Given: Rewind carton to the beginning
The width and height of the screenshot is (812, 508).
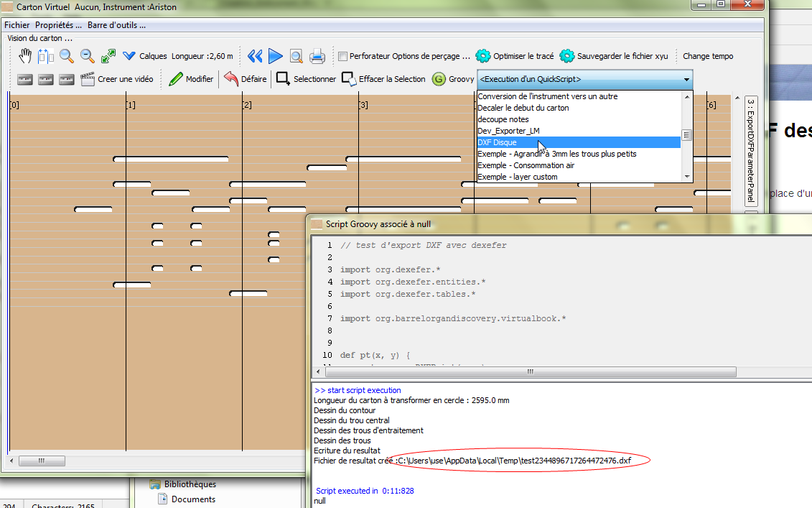Looking at the screenshot, I should (x=255, y=56).
